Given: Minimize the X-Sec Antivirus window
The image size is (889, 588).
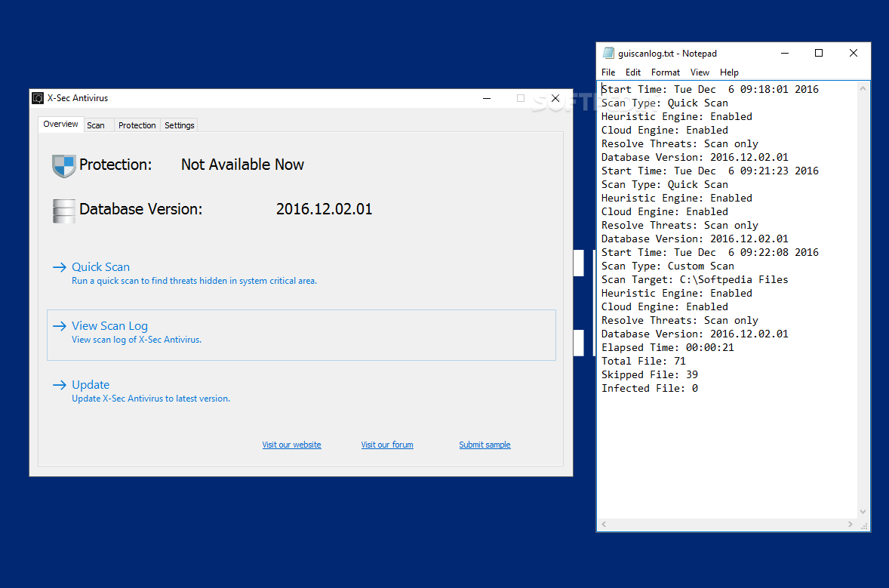Looking at the screenshot, I should point(487,98).
